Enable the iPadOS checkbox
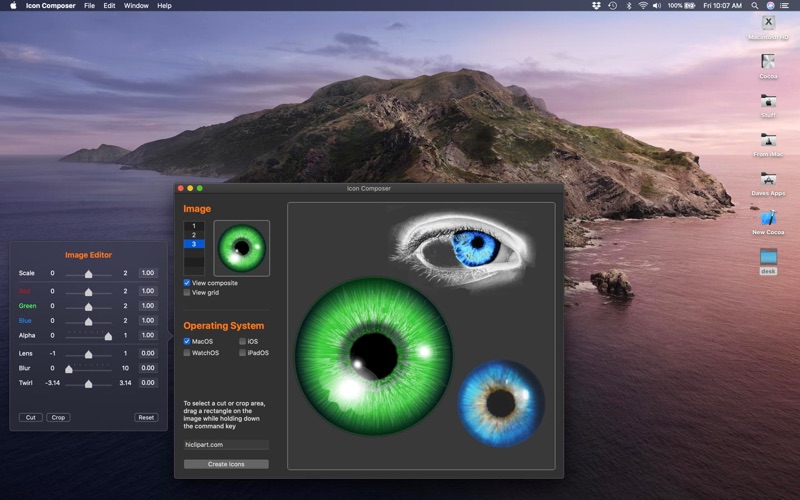The height and width of the screenshot is (500, 800). coord(242,353)
